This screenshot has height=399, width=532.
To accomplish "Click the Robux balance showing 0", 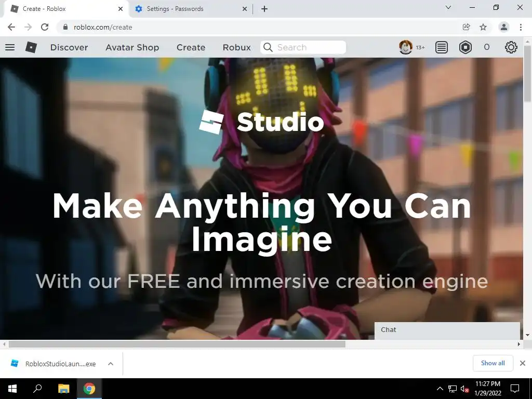I will coord(486,47).
